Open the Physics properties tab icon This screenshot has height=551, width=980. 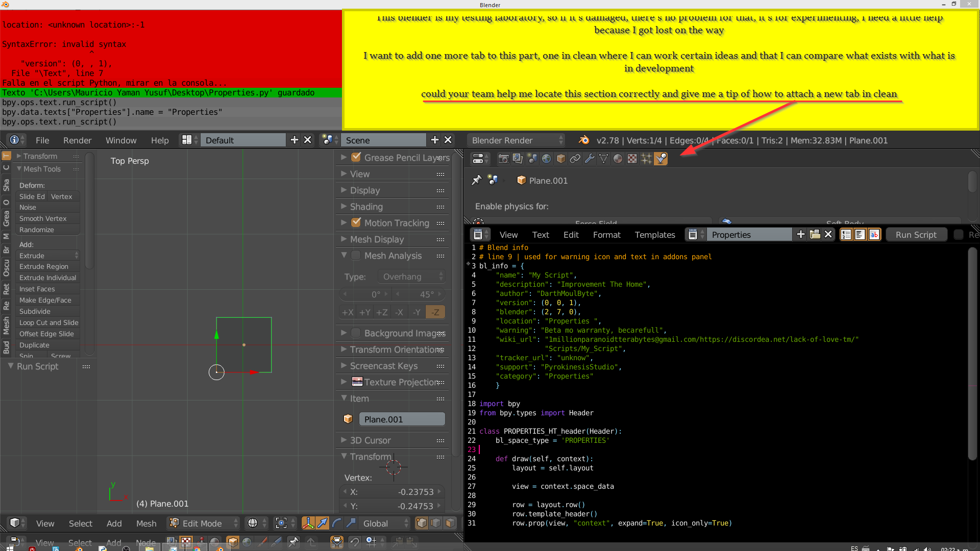pos(661,159)
